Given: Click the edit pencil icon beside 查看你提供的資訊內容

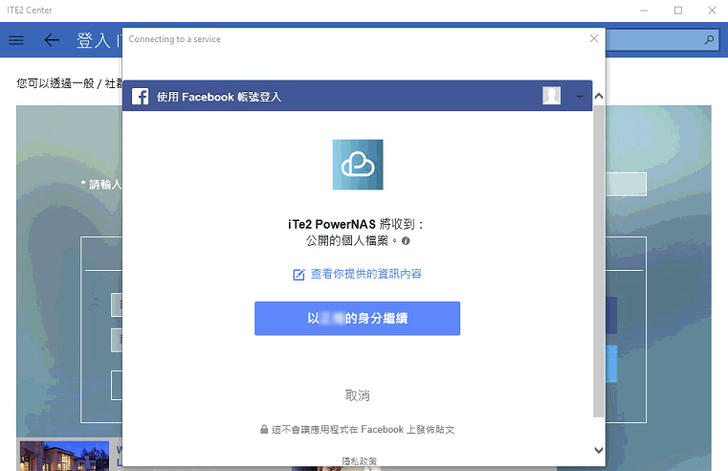Looking at the screenshot, I should pos(299,275).
